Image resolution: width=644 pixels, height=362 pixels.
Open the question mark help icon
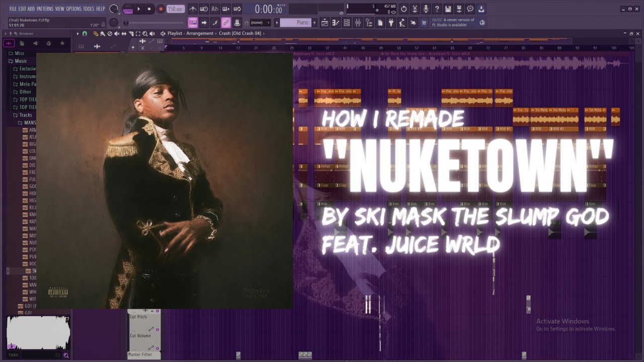point(437,9)
